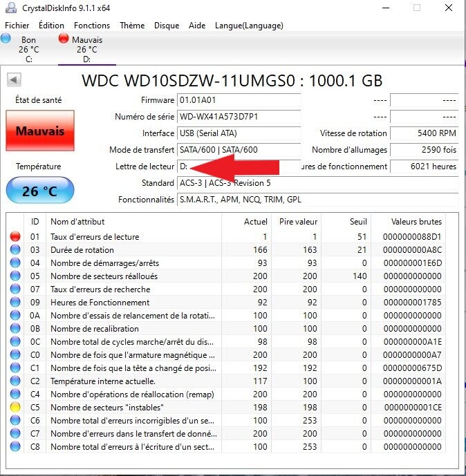Click the Firmware field 01.01A01
This screenshot has width=466, height=476.
click(239, 100)
